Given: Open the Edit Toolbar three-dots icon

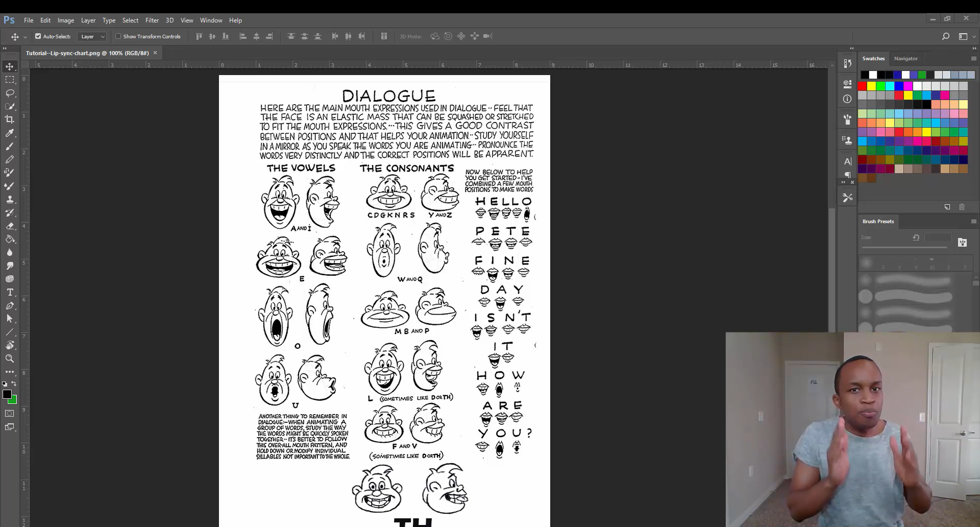Looking at the screenshot, I should [10, 372].
